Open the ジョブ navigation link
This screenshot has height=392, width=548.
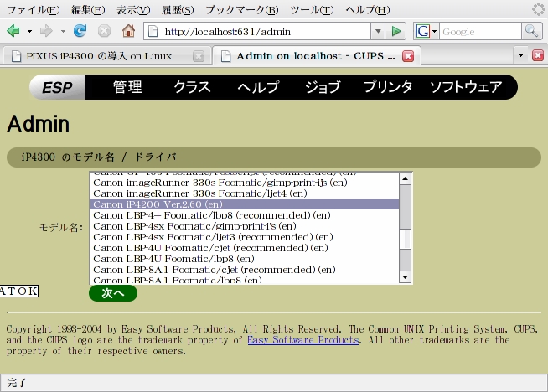323,87
